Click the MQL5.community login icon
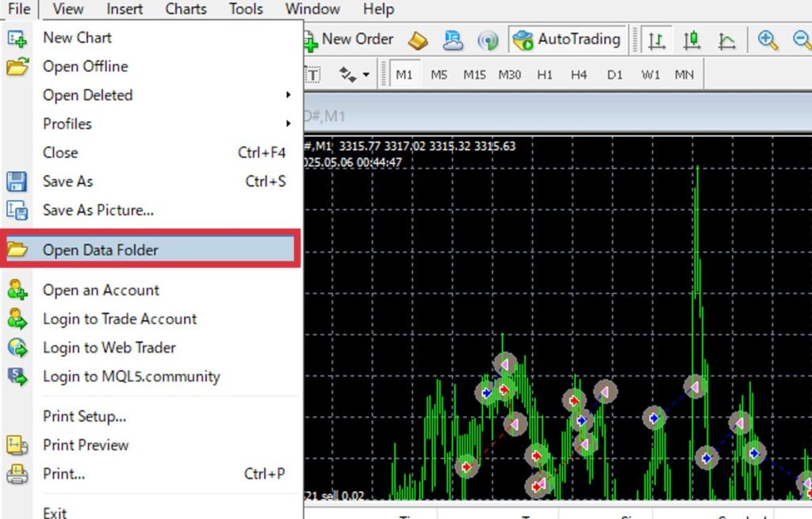Viewport: 812px width, 519px height. pos(17,376)
